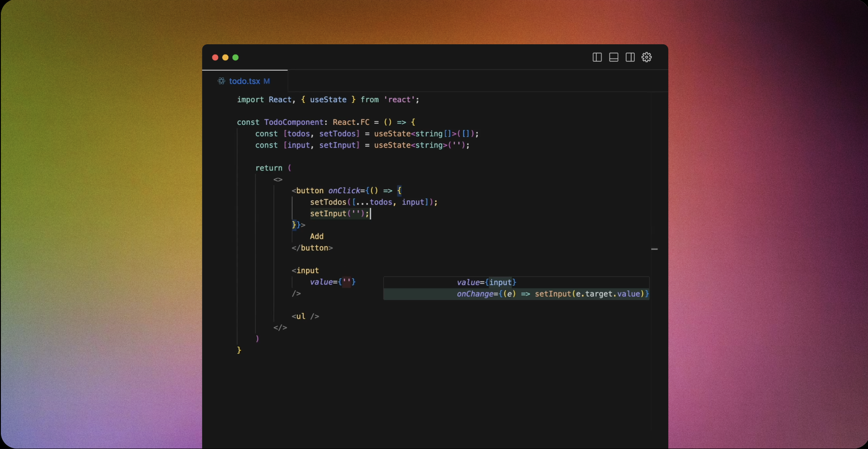Click the opening fragment <> tag
This screenshot has height=449, width=868.
pyautogui.click(x=278, y=179)
